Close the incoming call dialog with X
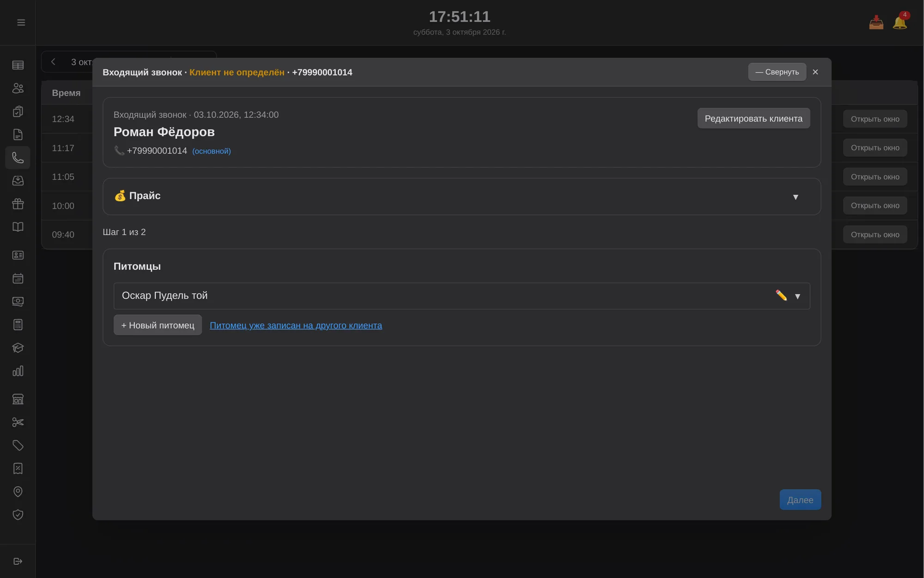 pyautogui.click(x=815, y=72)
